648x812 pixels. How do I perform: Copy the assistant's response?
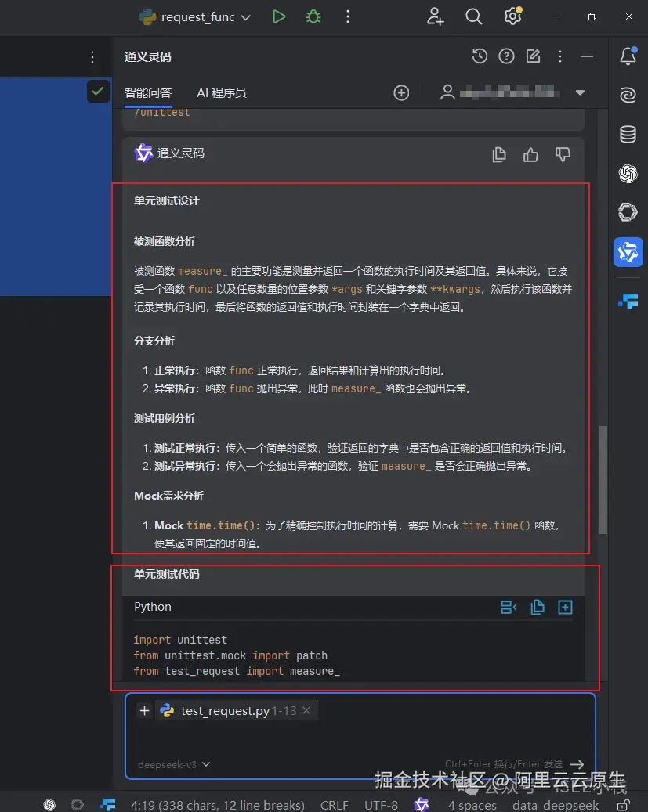pyautogui.click(x=499, y=154)
